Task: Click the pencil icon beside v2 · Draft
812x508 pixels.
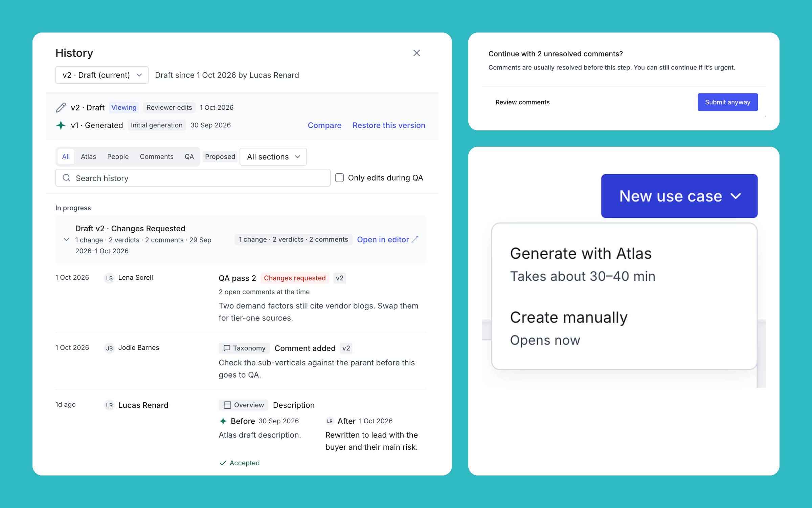Action: click(61, 108)
